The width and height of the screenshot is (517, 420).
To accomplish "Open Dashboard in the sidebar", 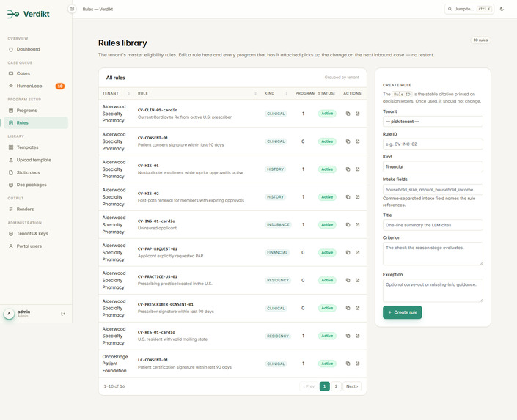I will click(x=36, y=49).
